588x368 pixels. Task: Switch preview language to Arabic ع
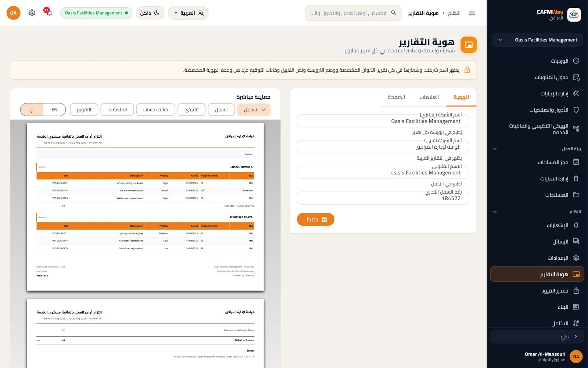tap(32, 110)
